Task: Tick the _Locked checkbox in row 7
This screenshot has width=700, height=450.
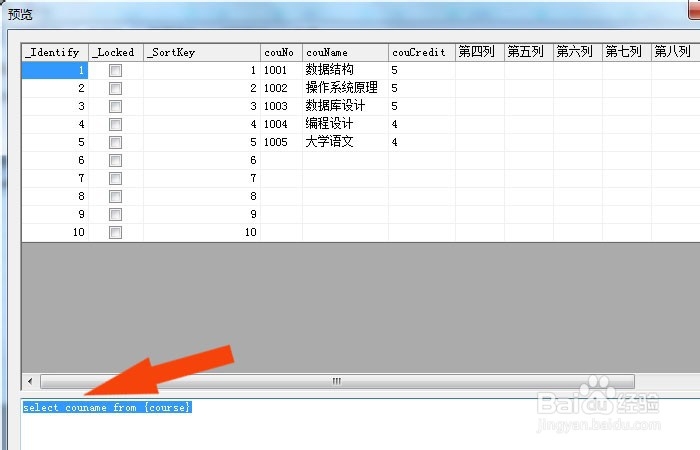Action: 116,179
